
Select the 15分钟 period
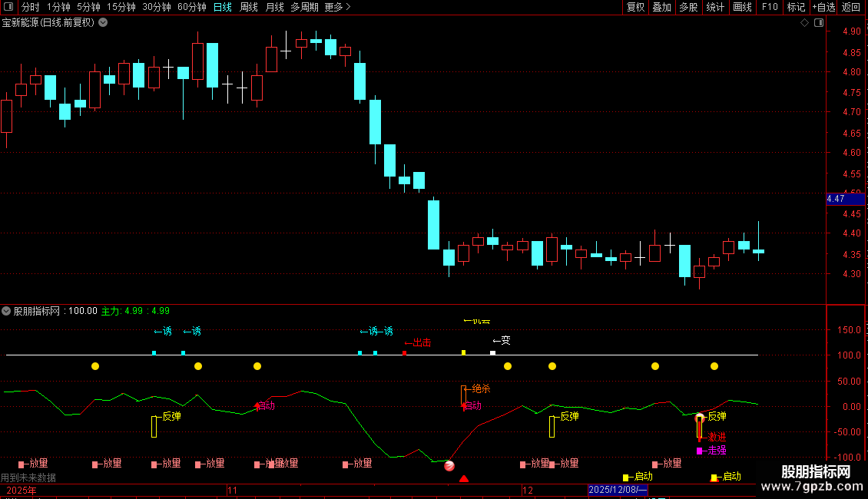(x=121, y=7)
